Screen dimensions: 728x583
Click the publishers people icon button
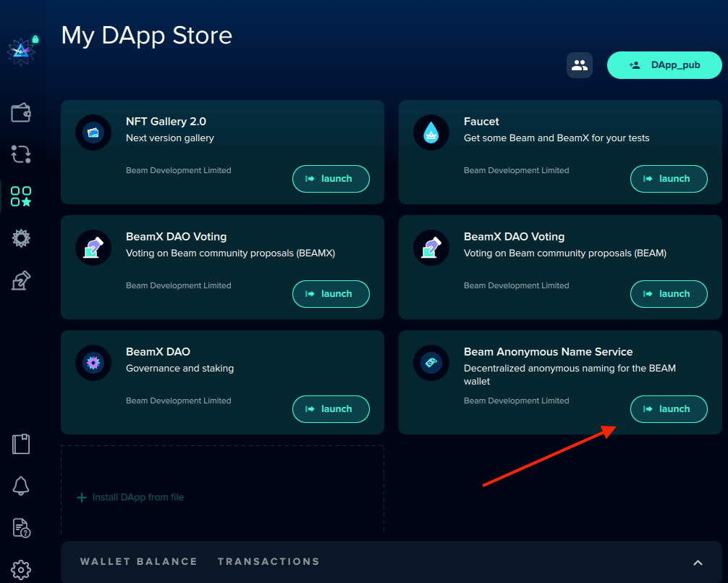tap(579, 65)
